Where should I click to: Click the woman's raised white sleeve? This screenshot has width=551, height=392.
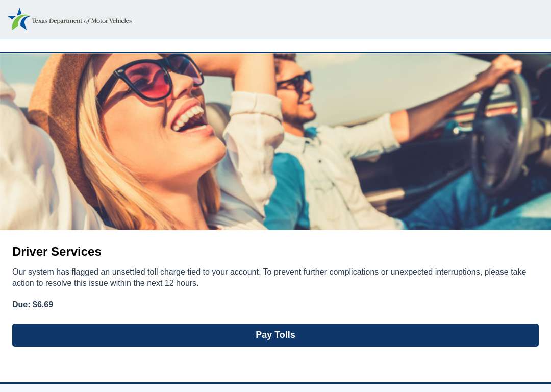tap(254, 141)
